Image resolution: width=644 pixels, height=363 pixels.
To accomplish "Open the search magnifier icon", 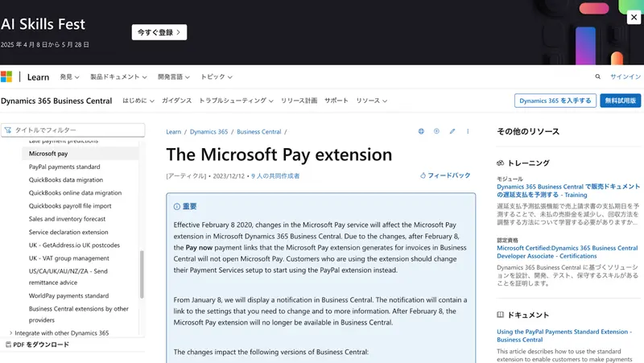I will pyautogui.click(x=597, y=76).
